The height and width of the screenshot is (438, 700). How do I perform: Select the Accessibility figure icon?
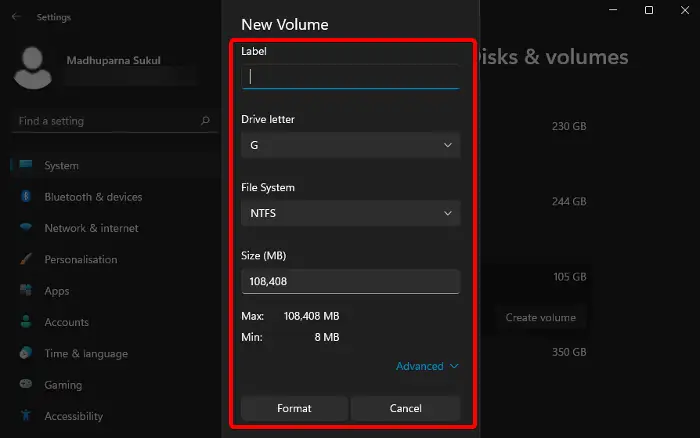point(26,415)
